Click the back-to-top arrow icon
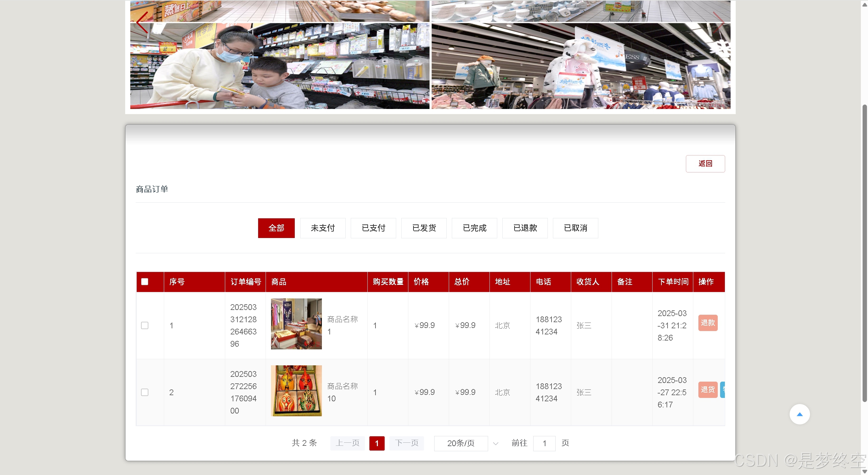This screenshot has width=868, height=475. coord(799,414)
